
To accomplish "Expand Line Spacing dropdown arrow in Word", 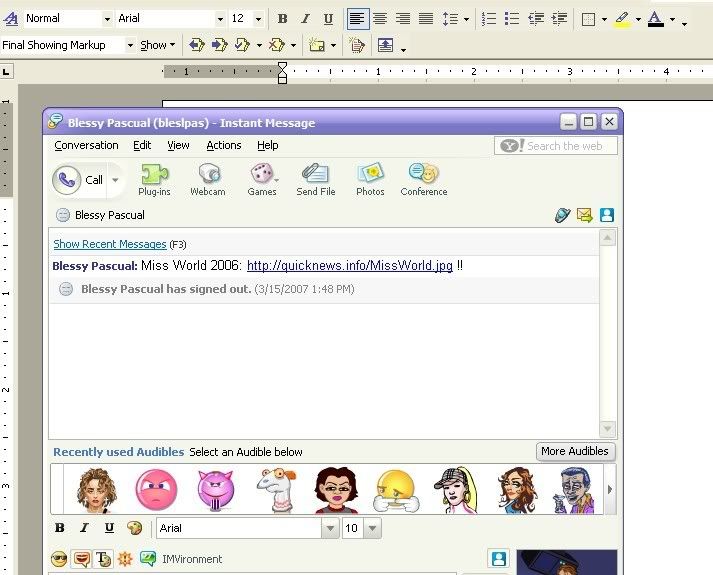I will [466, 20].
